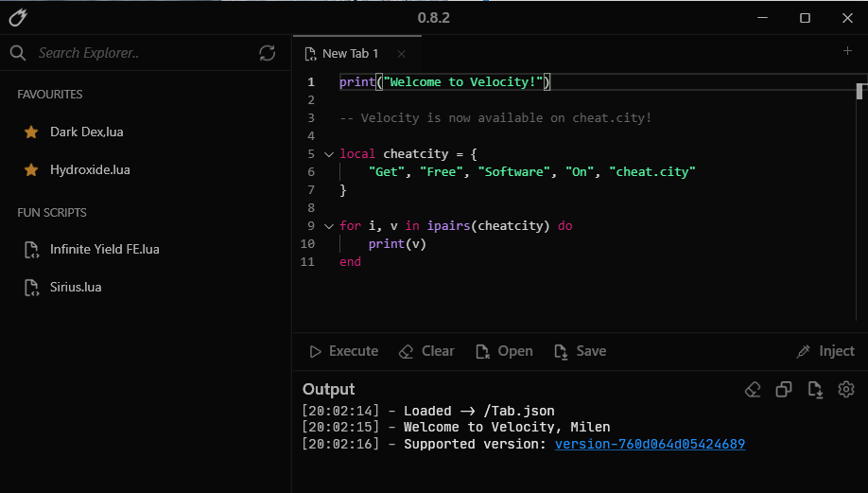
Task: Execute the current script
Action: (x=344, y=351)
